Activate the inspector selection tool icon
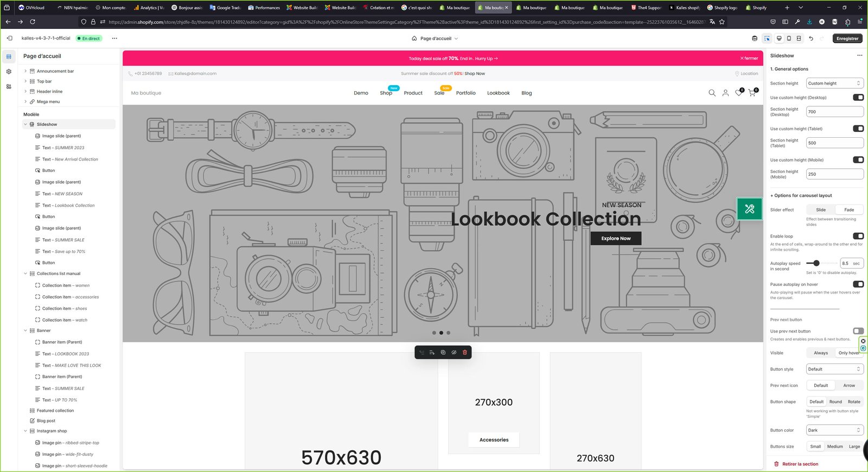This screenshot has width=868, height=472. [x=767, y=39]
